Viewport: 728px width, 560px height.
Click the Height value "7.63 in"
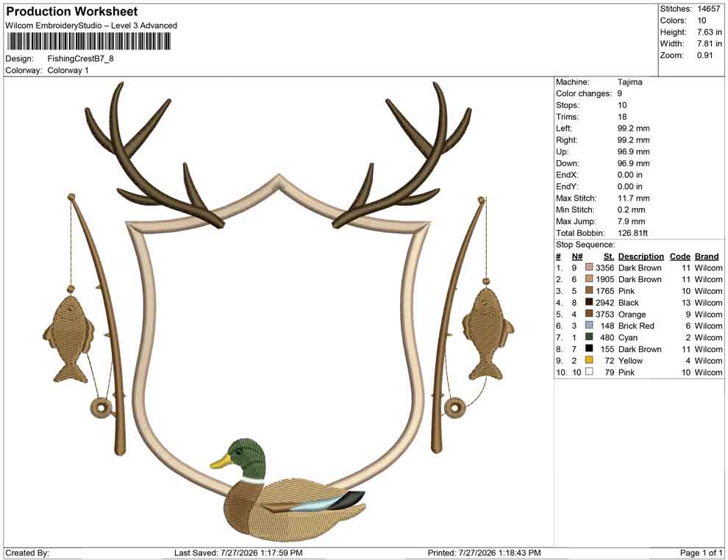(710, 32)
